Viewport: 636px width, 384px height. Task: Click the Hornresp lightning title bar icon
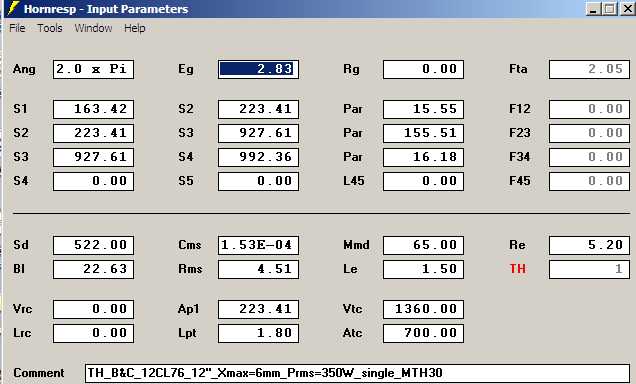tap(13, 8)
